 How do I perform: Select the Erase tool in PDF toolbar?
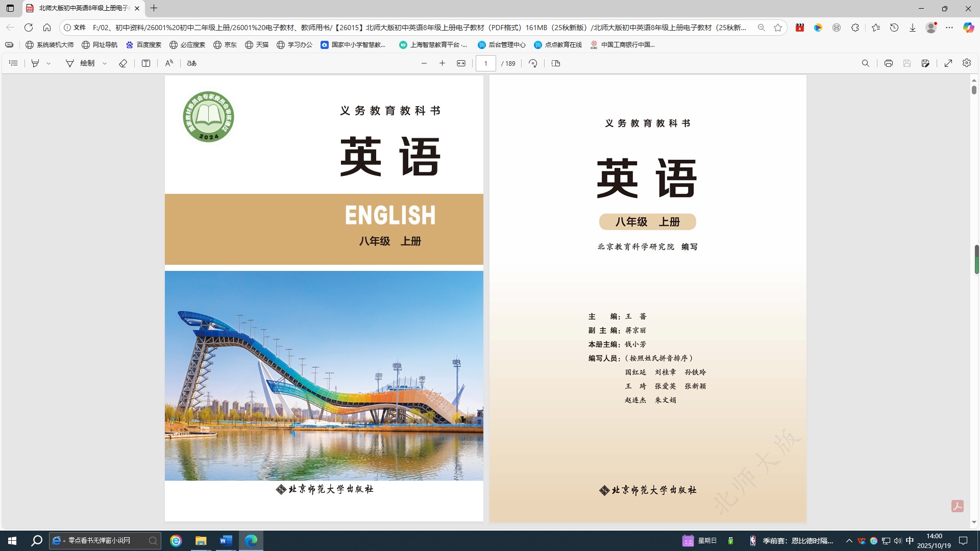pyautogui.click(x=123, y=63)
